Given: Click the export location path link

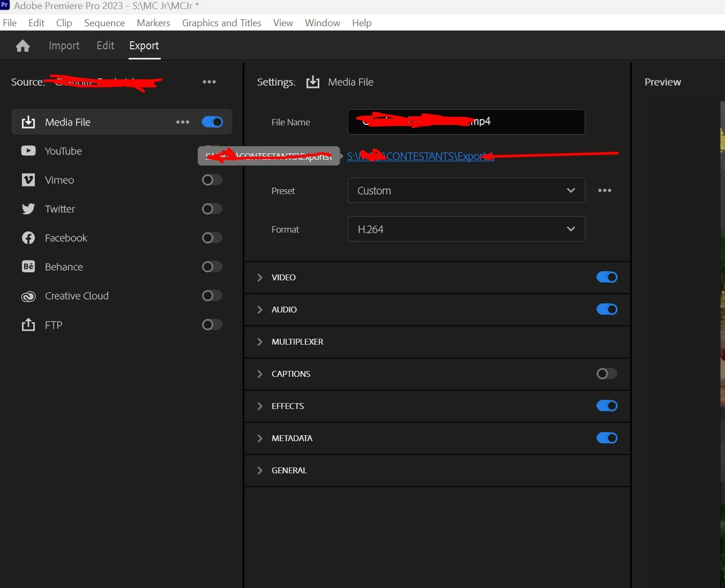Looking at the screenshot, I should pyautogui.click(x=420, y=157).
